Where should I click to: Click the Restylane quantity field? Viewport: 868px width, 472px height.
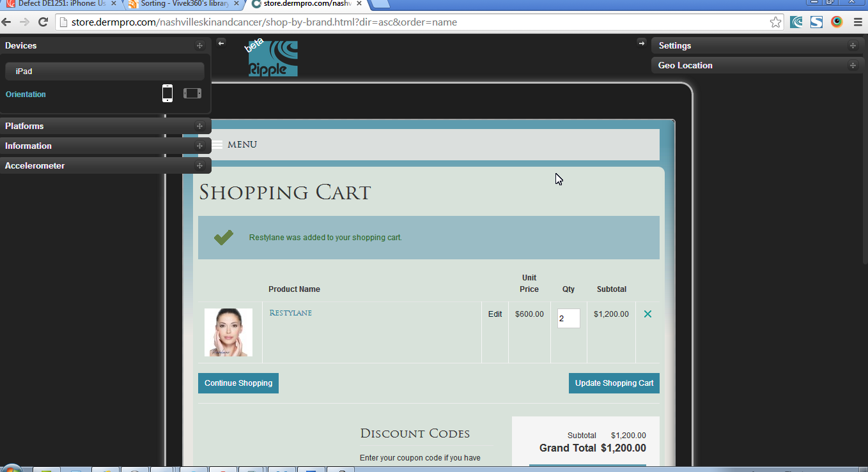click(569, 319)
